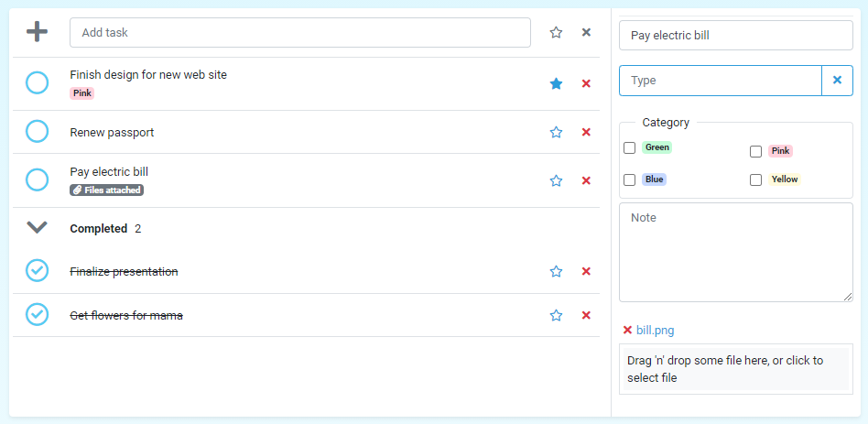The image size is (868, 424).
Task: Edit the Pay electric bill title field
Action: pyautogui.click(x=736, y=36)
